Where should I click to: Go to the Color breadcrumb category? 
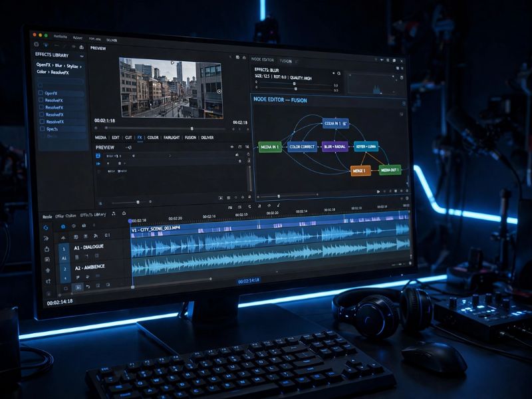pyautogui.click(x=41, y=72)
